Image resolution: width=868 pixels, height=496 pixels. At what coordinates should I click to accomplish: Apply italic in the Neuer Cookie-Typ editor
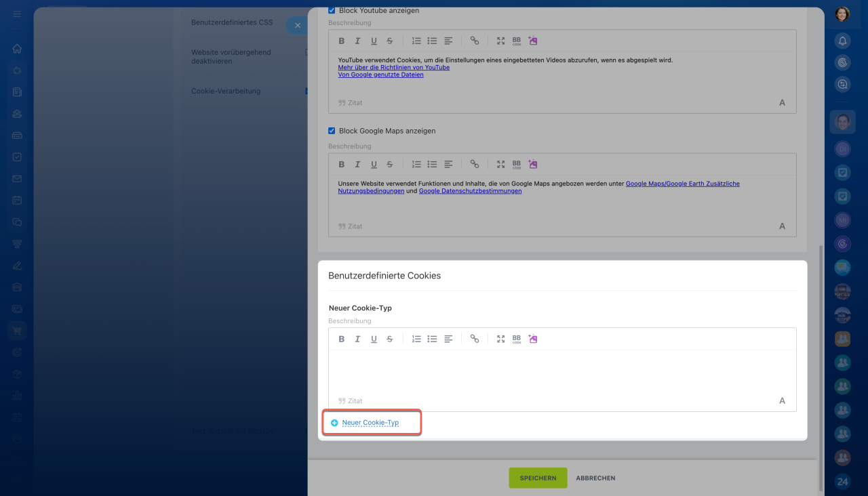[357, 339]
